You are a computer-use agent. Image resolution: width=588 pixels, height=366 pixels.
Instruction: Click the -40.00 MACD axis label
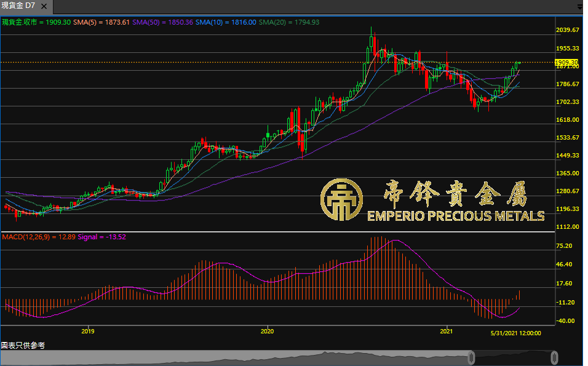click(565, 321)
